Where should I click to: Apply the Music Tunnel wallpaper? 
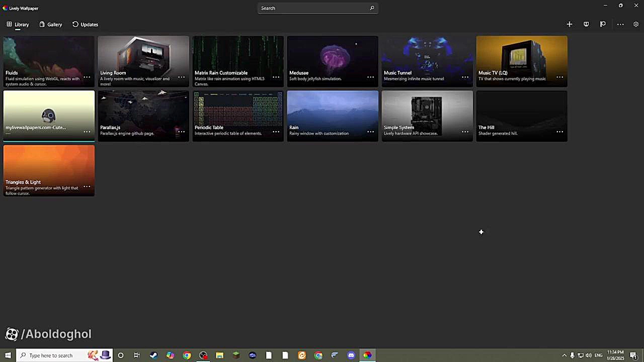(427, 55)
